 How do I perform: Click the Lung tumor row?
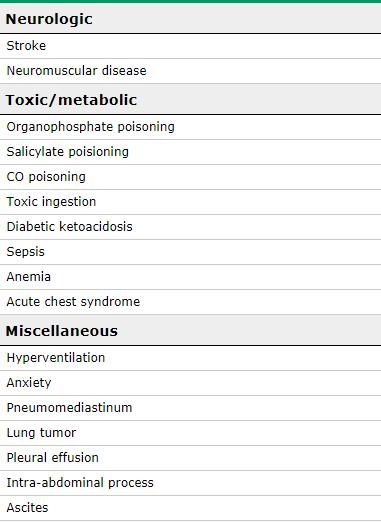[x=190, y=433]
